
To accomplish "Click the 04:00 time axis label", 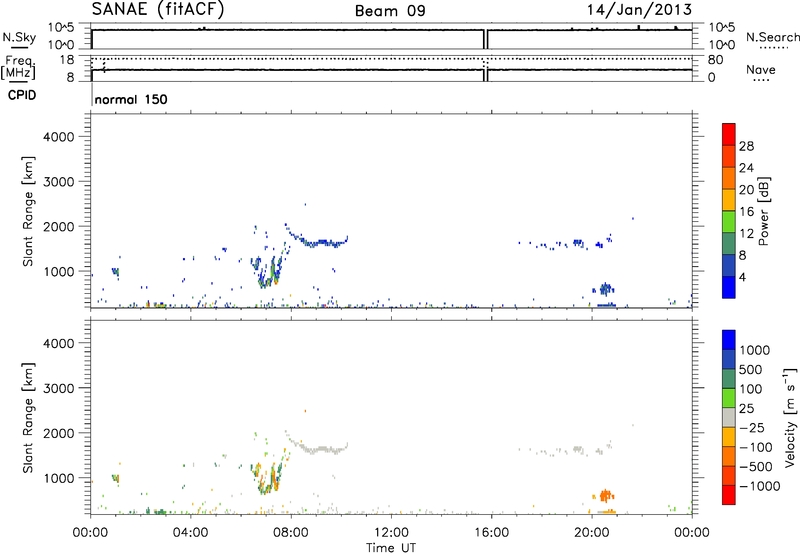I will 191,533.
